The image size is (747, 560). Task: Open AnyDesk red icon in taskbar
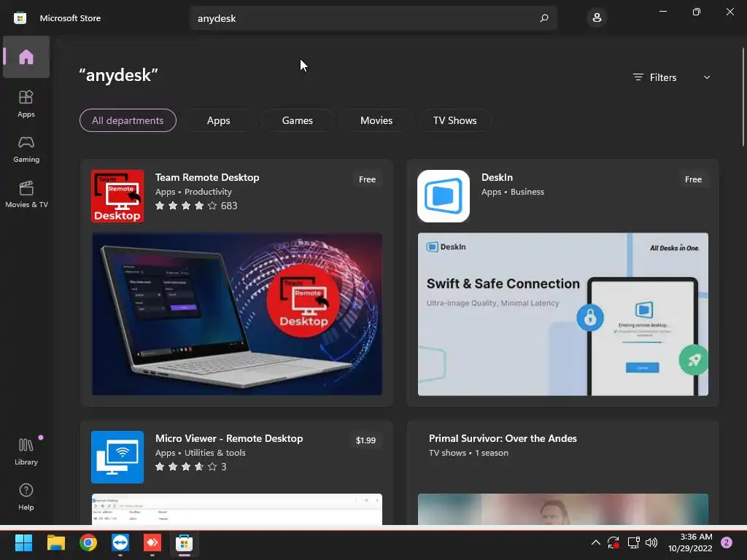pos(152,542)
